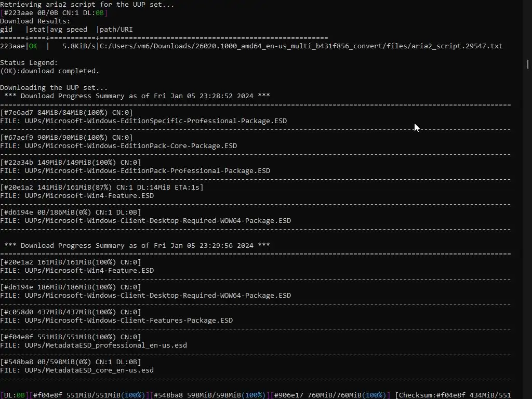Viewport: 532px width, 399px height.
Task: Click the progress summary dated 23:28:52
Action: (137, 96)
